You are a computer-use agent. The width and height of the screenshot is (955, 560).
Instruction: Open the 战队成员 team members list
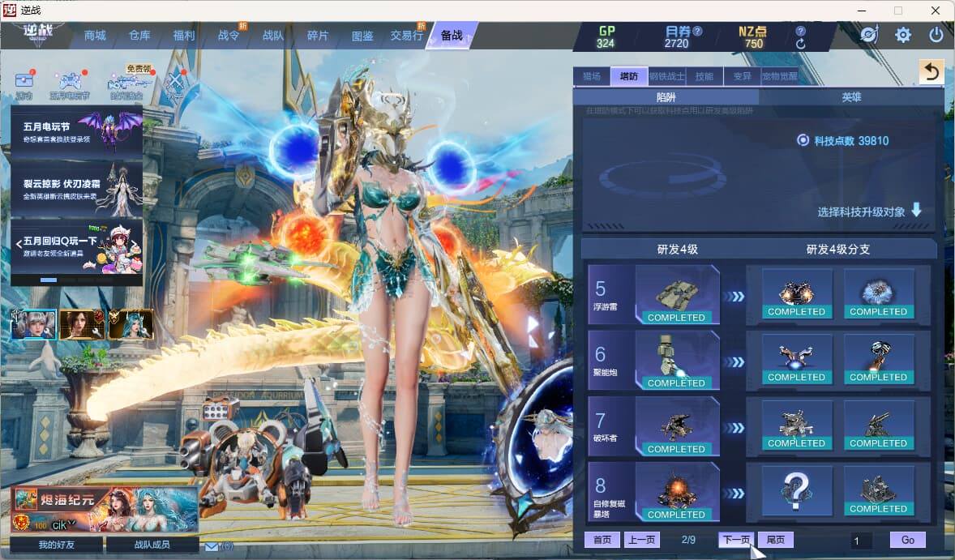click(x=152, y=544)
